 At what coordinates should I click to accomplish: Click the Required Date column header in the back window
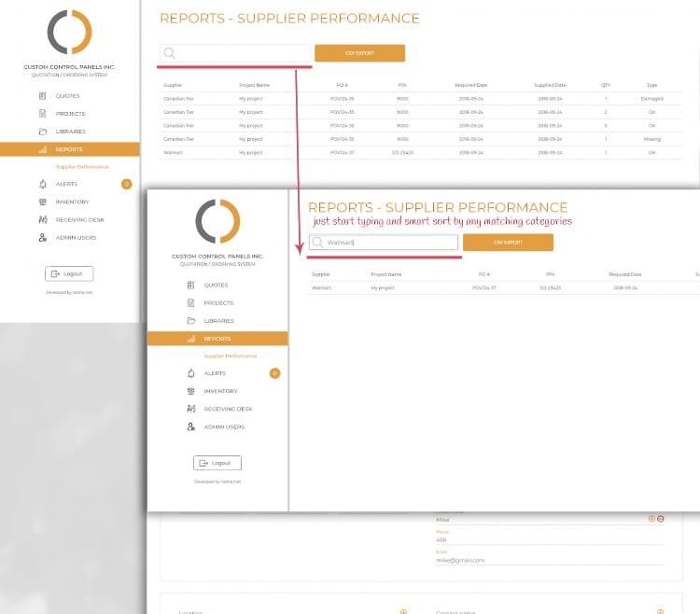[x=471, y=85]
